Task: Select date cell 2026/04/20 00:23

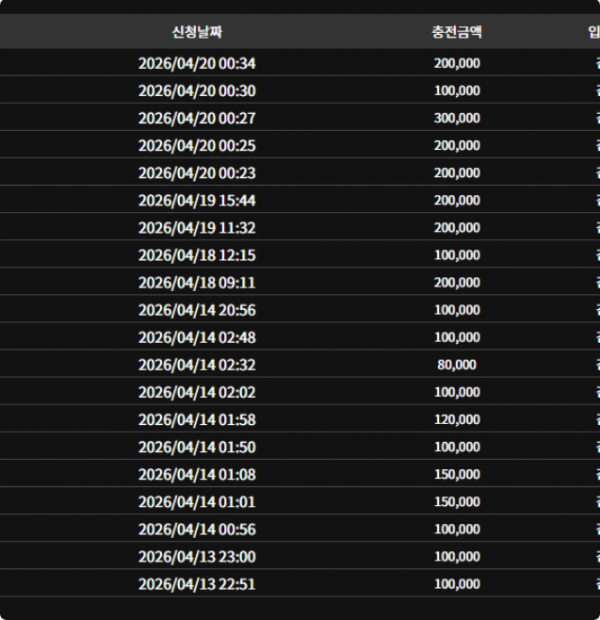Action: [x=197, y=173]
